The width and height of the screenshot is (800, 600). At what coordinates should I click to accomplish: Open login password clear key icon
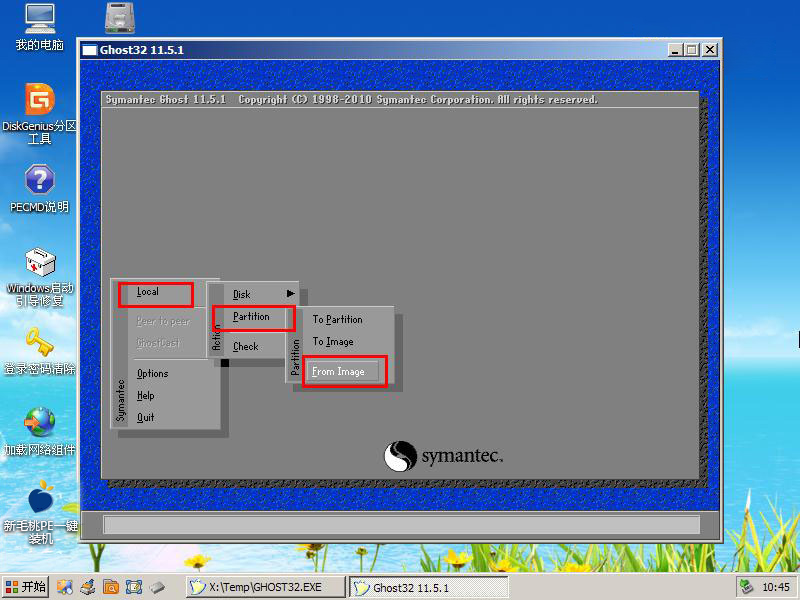39,351
